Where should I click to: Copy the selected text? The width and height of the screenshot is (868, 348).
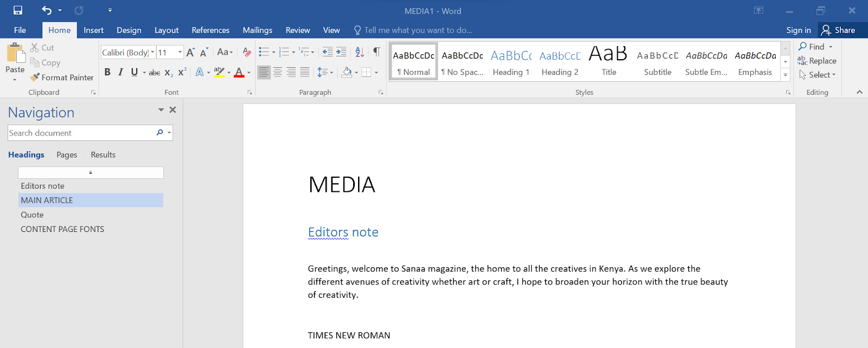coord(46,62)
